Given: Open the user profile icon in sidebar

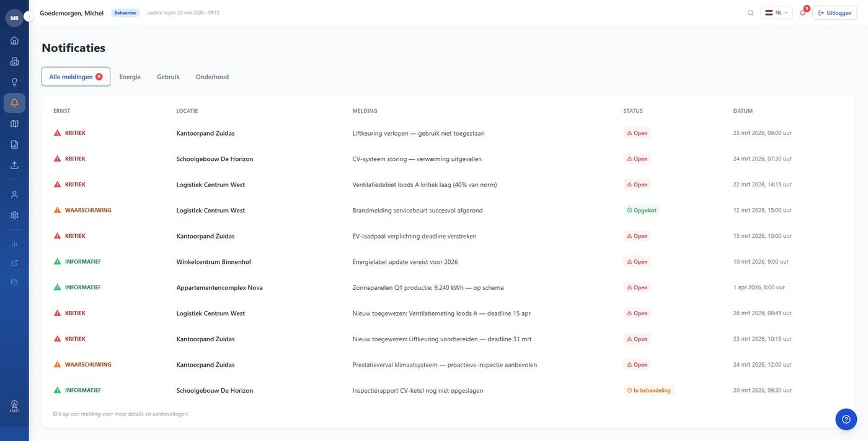Looking at the screenshot, I should (x=14, y=194).
